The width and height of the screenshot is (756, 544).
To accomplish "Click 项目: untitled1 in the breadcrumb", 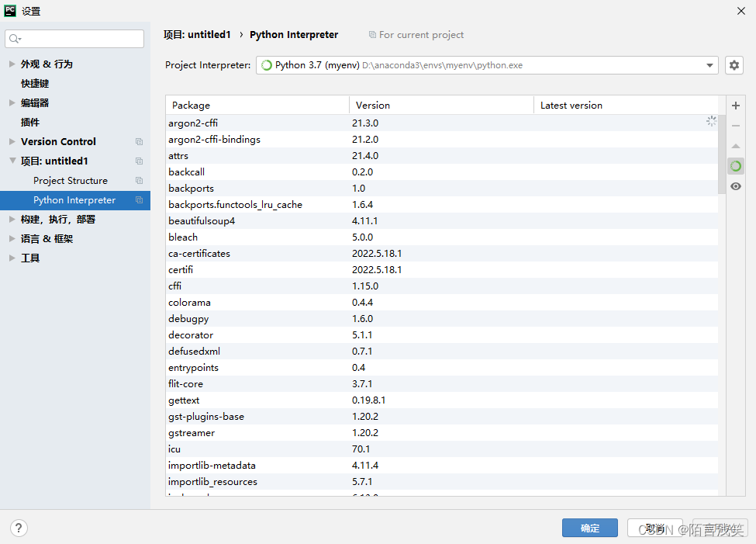I will click(197, 35).
